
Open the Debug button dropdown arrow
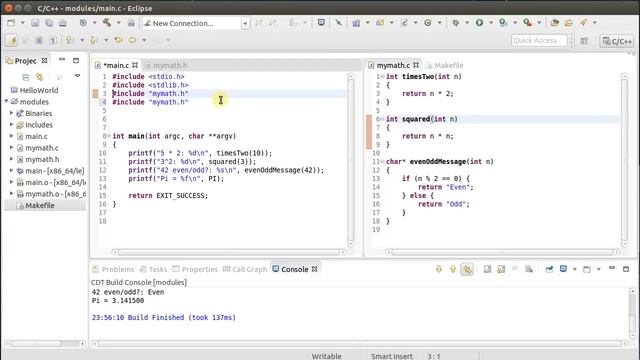(467, 23)
